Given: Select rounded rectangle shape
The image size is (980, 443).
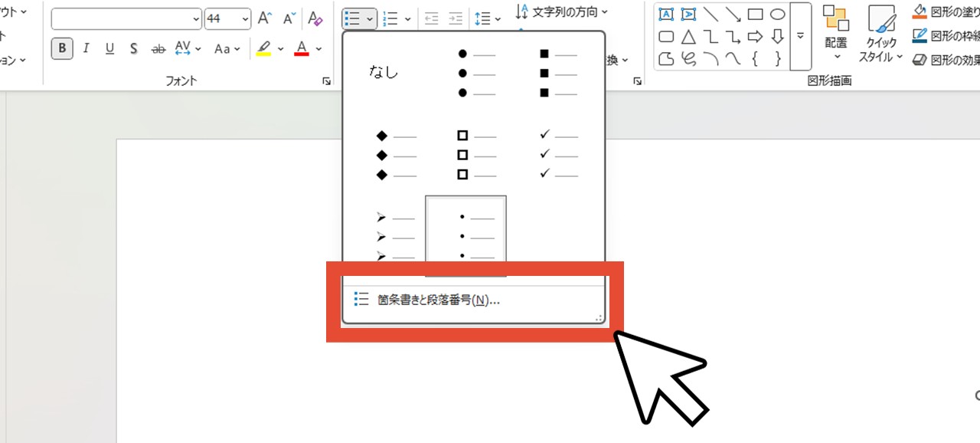Looking at the screenshot, I should [x=666, y=36].
